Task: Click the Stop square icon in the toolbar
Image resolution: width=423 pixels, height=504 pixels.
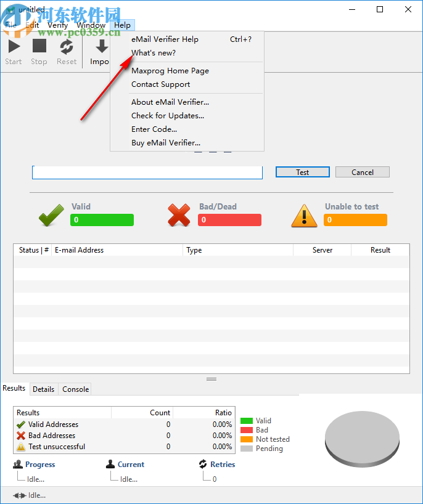Action: [39, 46]
